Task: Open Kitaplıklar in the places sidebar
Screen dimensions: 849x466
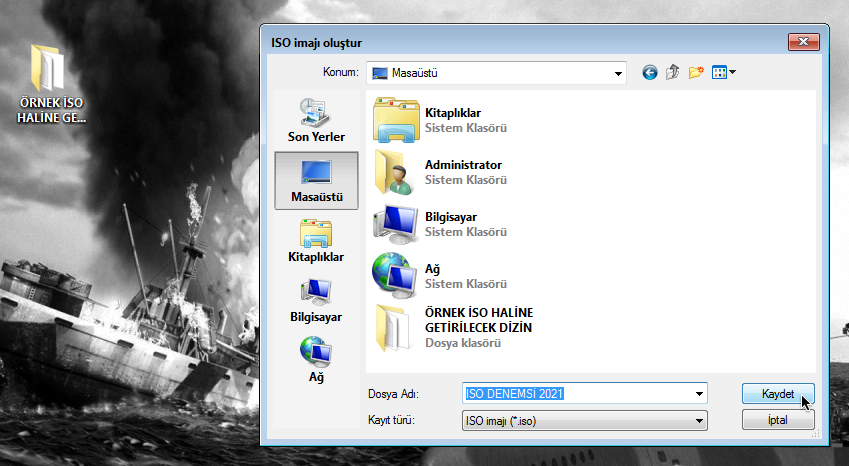Action: [316, 241]
